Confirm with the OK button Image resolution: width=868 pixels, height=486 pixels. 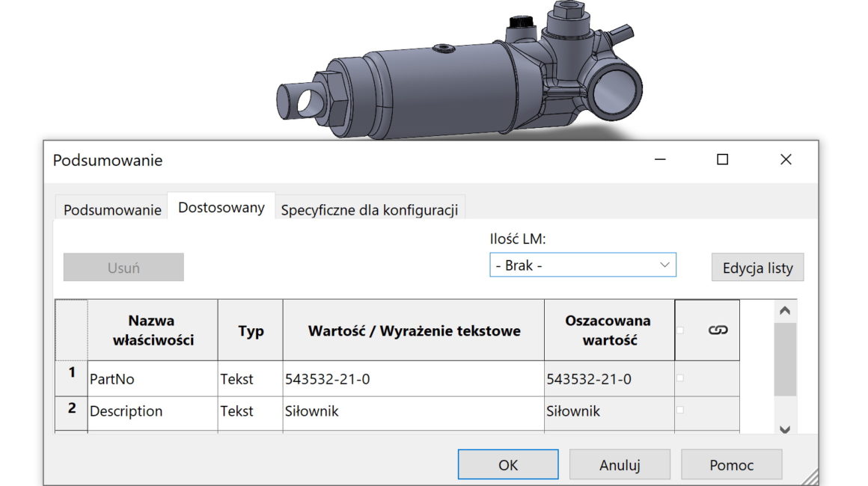508,464
